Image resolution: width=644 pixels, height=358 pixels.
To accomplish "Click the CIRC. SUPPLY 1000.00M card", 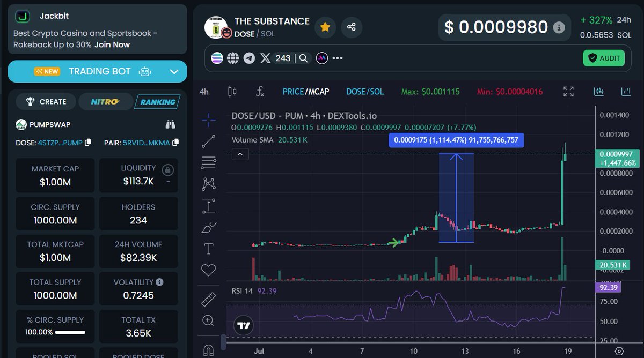I will [55, 213].
